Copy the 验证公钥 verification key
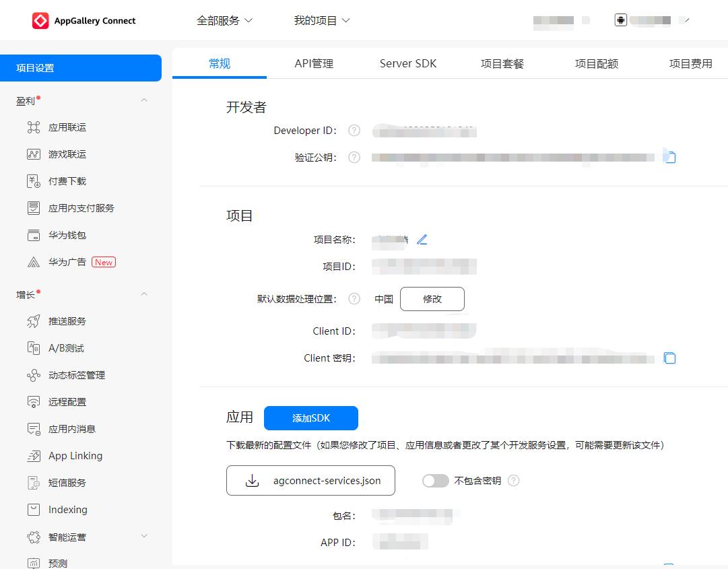Image resolution: width=728 pixels, height=569 pixels. [669, 157]
